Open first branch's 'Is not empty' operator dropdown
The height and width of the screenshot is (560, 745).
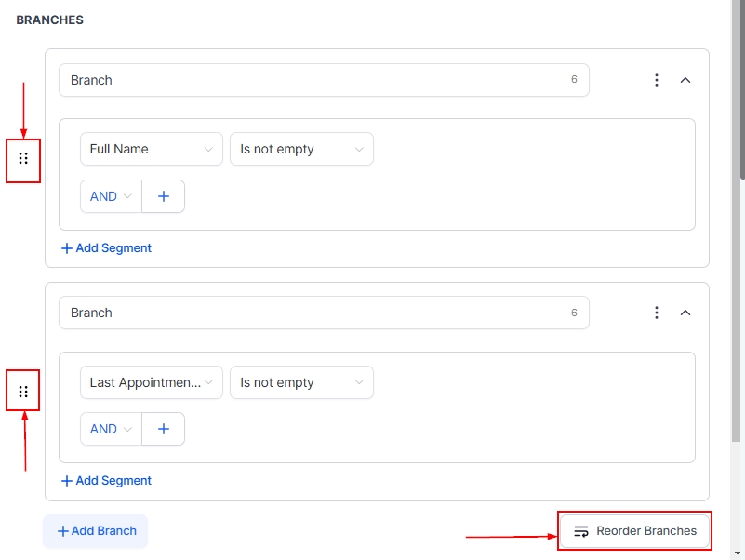pos(301,149)
